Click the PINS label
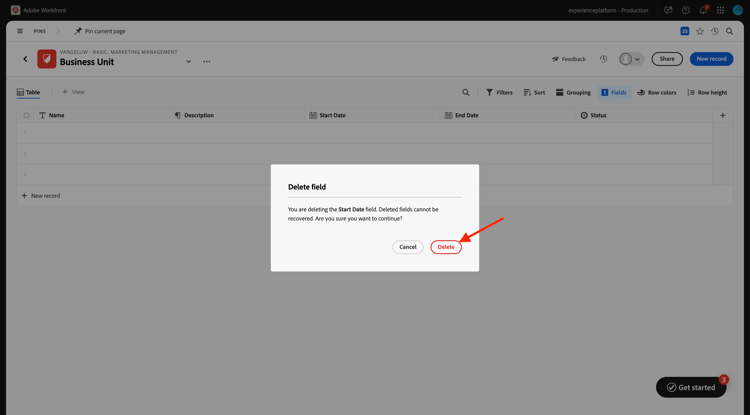The width and height of the screenshot is (750, 415). [40, 31]
